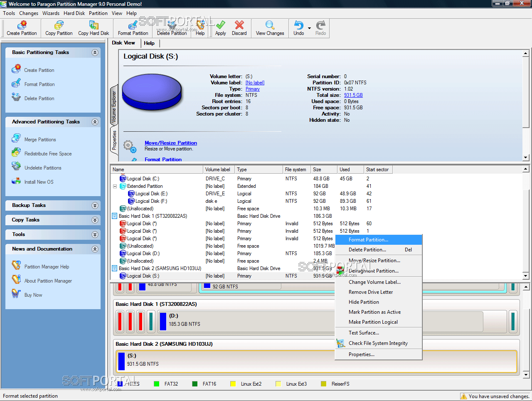This screenshot has height=401, width=532.
Task: Click the Format Partition link in properties
Action: click(163, 159)
